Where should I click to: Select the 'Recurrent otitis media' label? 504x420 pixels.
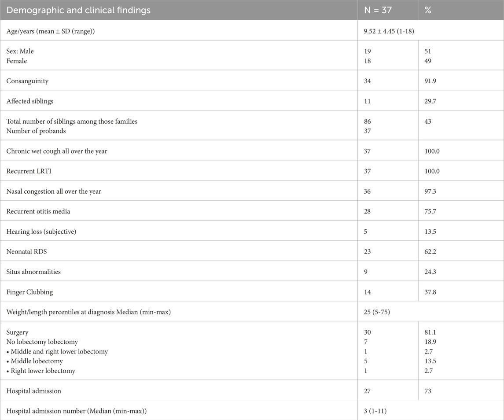coord(38,211)
